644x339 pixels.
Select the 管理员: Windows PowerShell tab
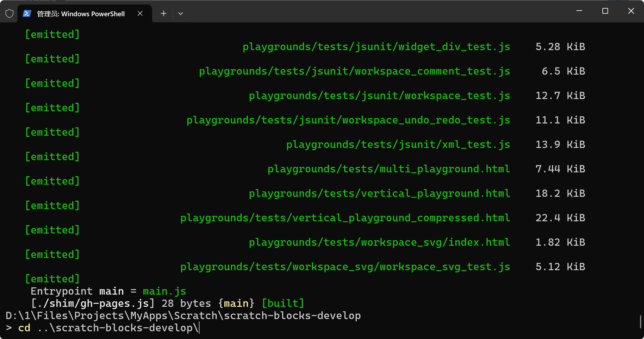point(81,14)
